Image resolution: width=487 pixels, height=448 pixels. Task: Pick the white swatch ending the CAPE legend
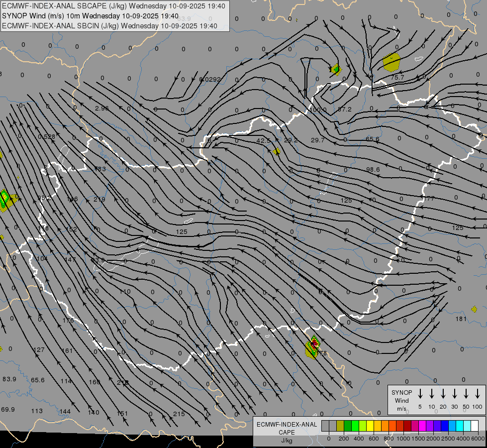tap(475, 426)
